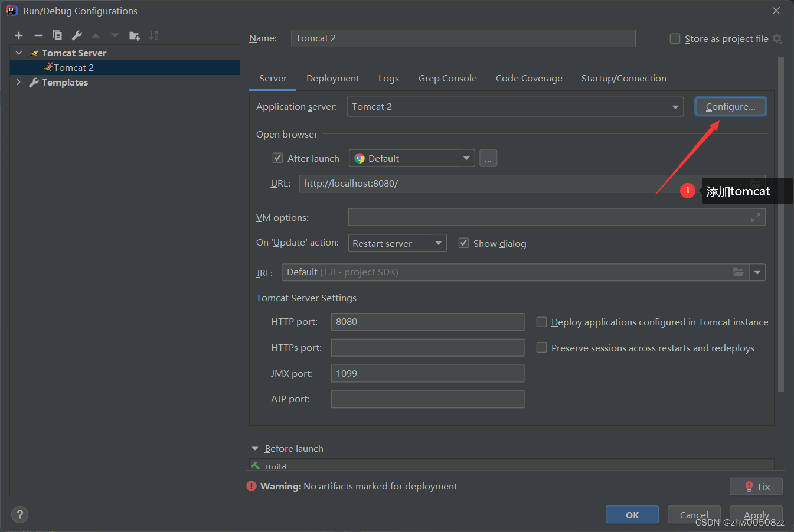This screenshot has width=794, height=532.
Task: Click AJP port field
Action: click(x=427, y=399)
